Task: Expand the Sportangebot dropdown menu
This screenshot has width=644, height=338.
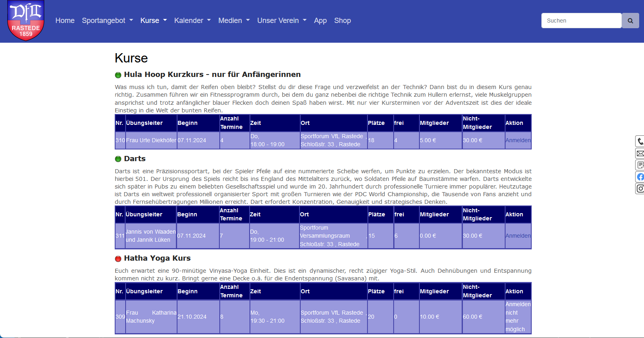Action: [x=107, y=21]
